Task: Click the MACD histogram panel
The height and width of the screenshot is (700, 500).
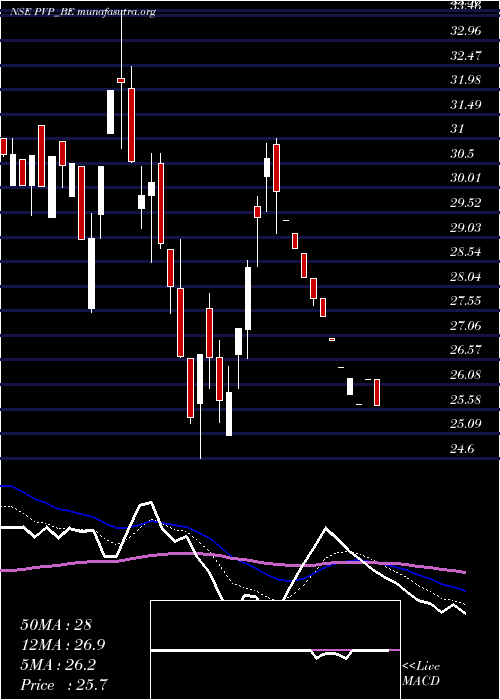Action: pos(275,650)
